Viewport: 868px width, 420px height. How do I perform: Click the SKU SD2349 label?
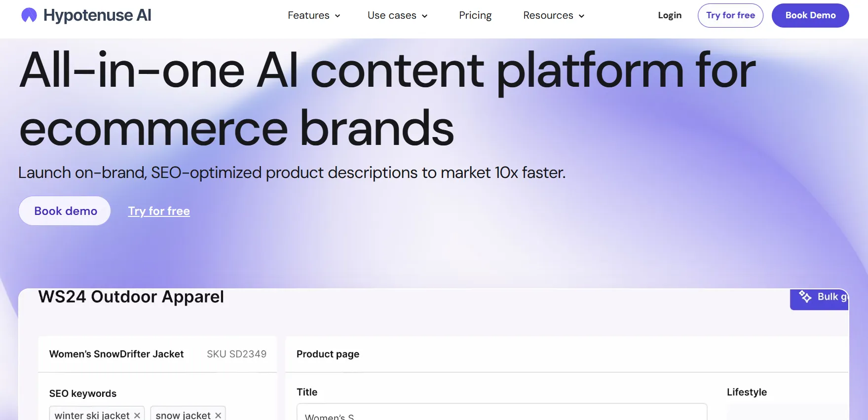[x=236, y=354]
